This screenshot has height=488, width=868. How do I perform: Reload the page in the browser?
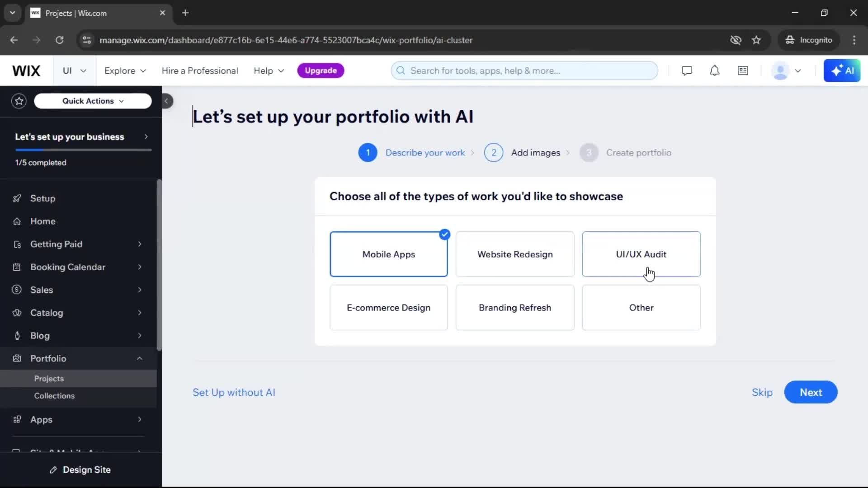pyautogui.click(x=59, y=40)
